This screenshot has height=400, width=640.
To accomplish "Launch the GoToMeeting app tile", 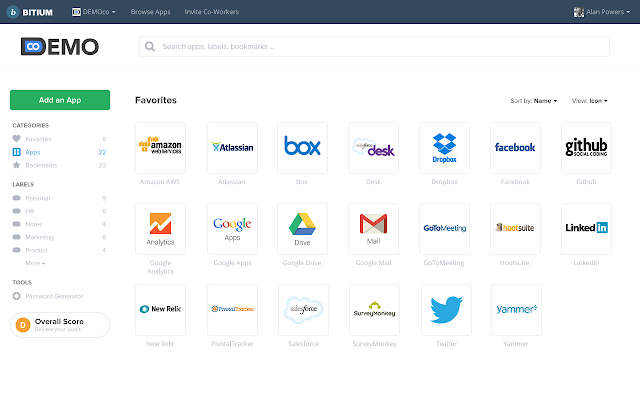I will 444,229.
